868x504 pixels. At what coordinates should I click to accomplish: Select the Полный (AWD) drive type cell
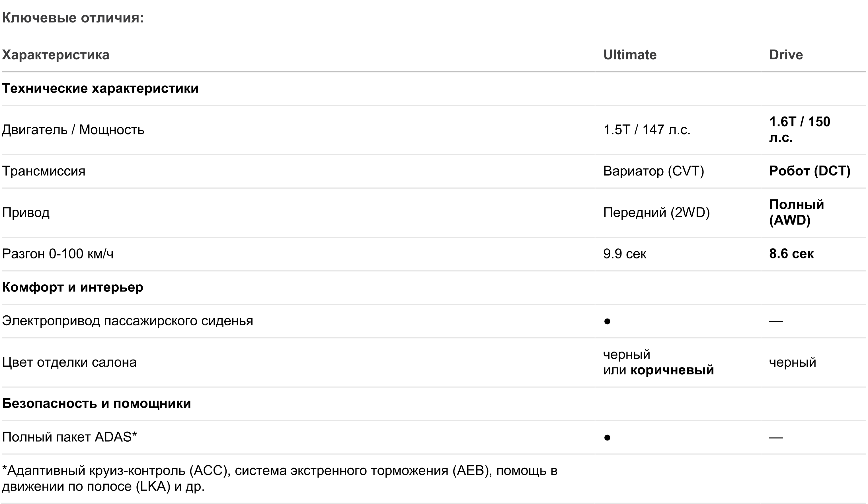[796, 212]
